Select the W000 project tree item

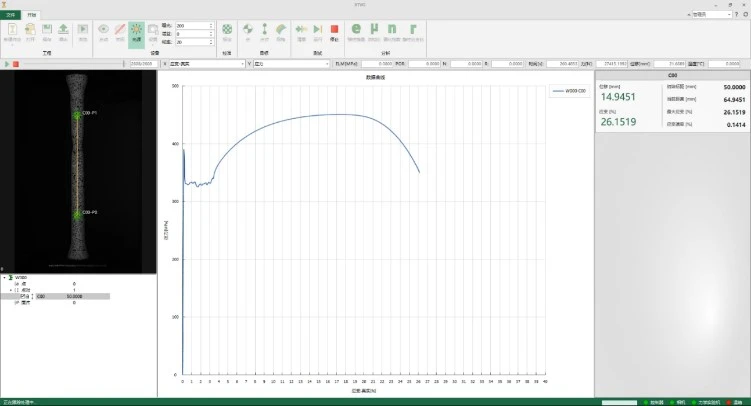21,277
